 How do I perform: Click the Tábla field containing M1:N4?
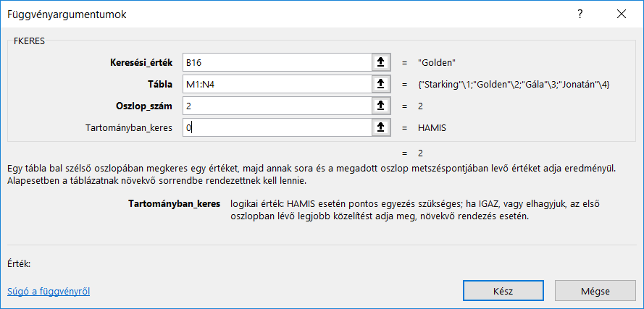[275, 84]
